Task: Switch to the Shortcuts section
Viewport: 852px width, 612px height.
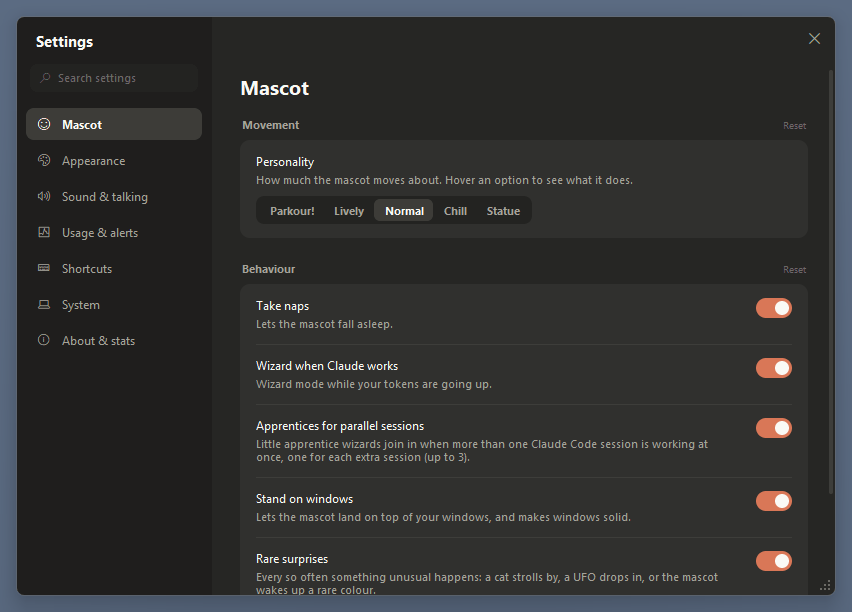Action: click(114, 268)
